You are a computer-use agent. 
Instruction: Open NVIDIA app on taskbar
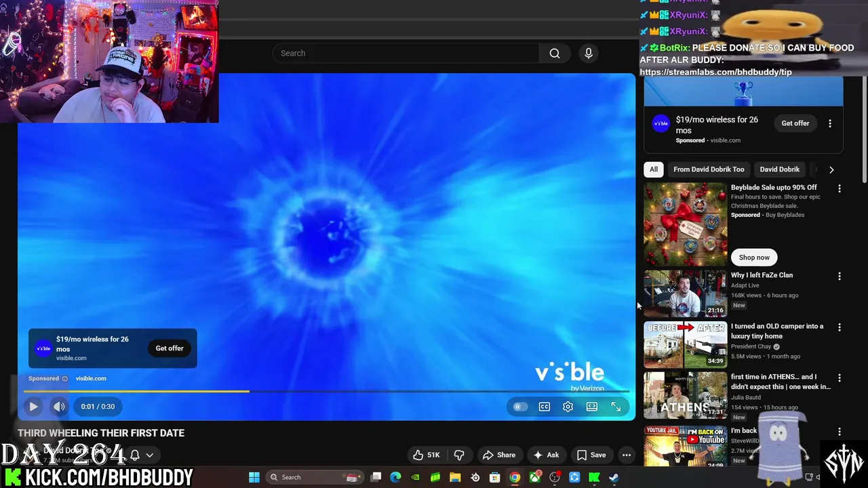pos(416,477)
